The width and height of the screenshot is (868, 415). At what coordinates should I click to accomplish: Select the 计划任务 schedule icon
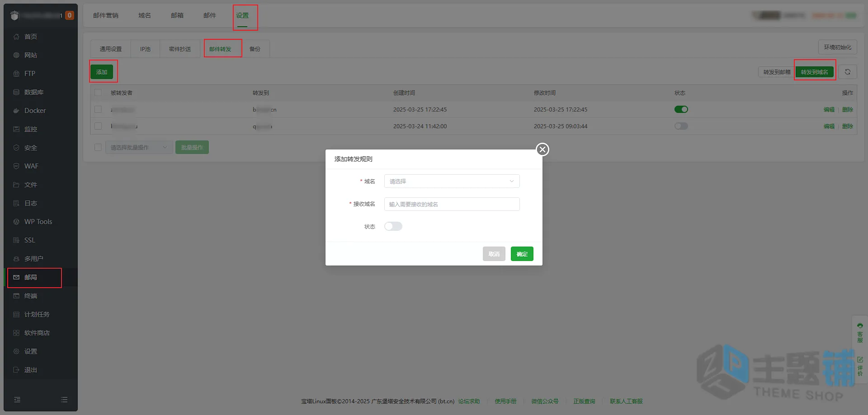point(16,314)
